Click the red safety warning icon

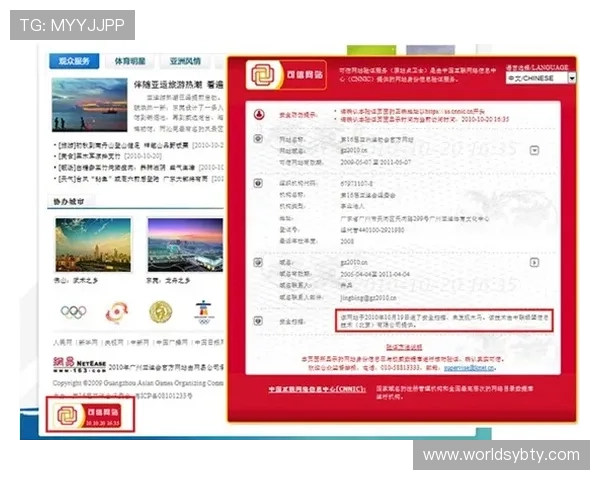(259, 114)
